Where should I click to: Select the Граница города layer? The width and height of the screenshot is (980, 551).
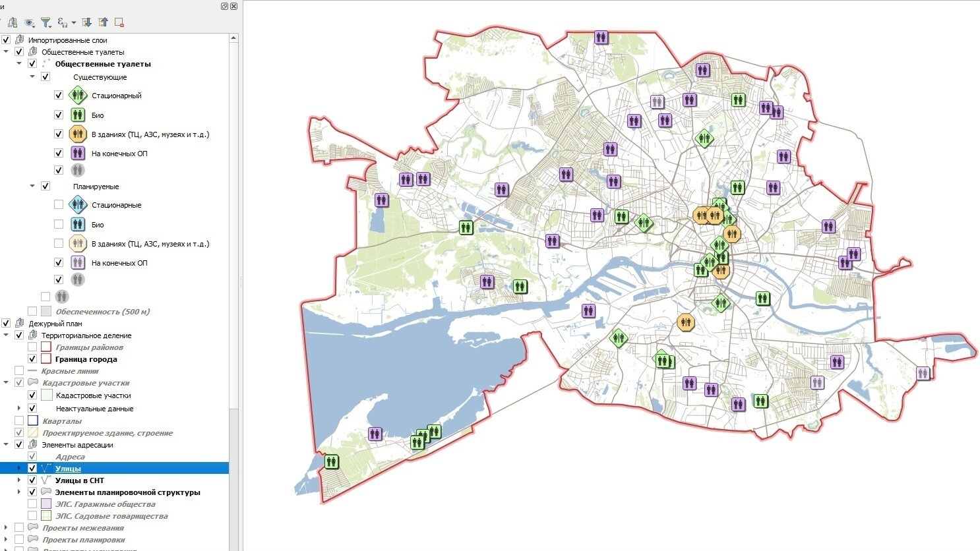[x=86, y=359]
